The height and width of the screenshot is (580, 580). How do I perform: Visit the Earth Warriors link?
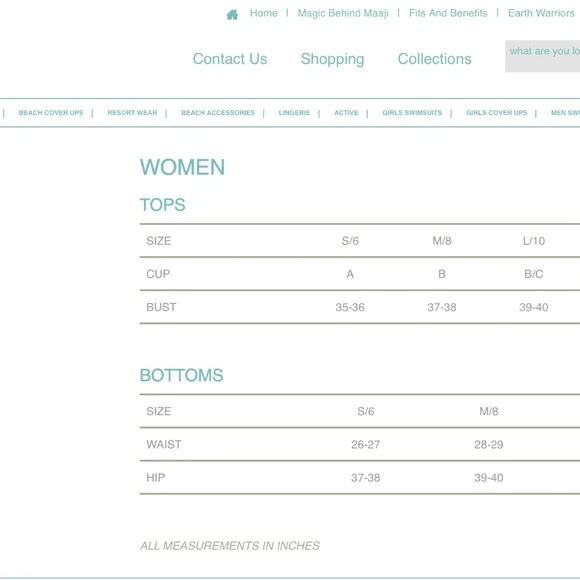pyautogui.click(x=541, y=13)
